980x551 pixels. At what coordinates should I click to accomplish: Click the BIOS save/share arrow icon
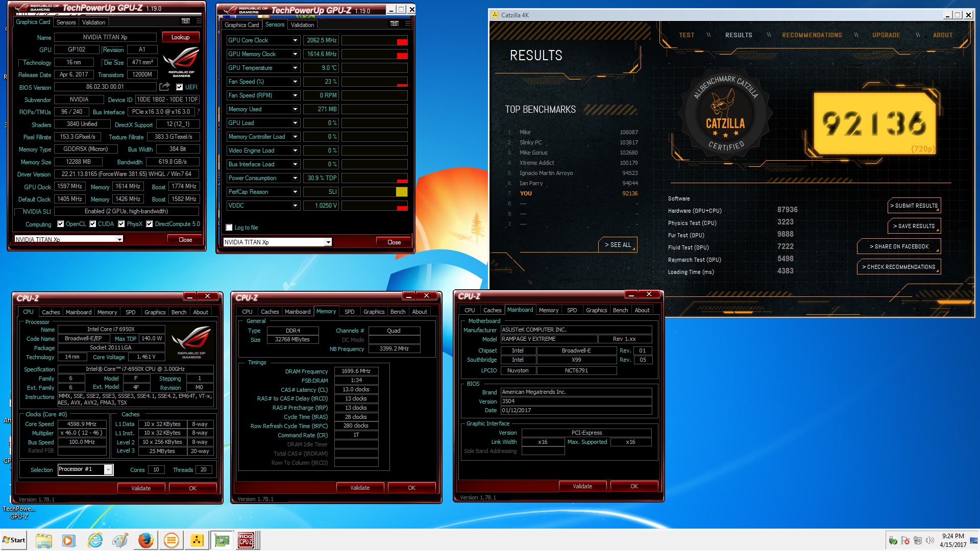(164, 87)
